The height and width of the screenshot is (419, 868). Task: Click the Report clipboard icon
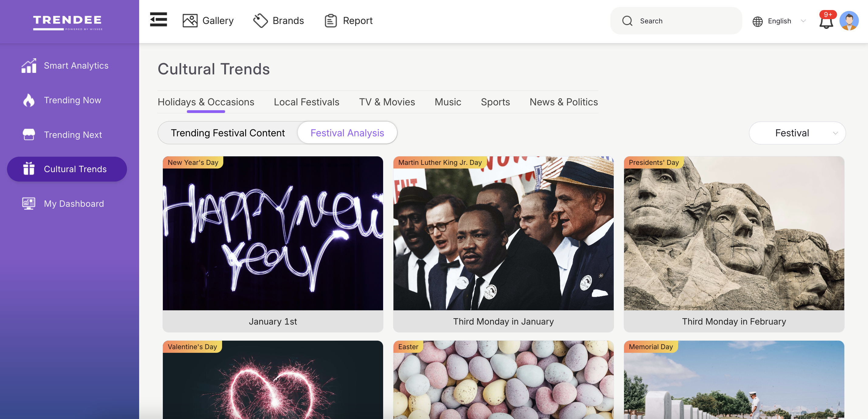331,21
